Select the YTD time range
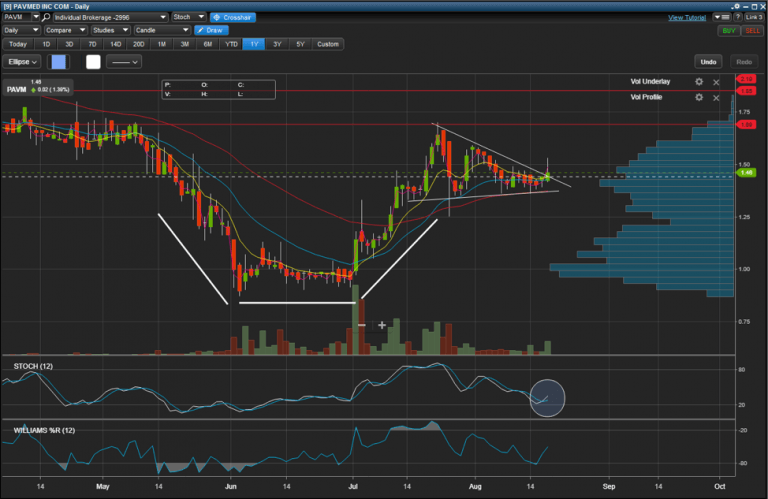The image size is (768, 499). [x=231, y=44]
